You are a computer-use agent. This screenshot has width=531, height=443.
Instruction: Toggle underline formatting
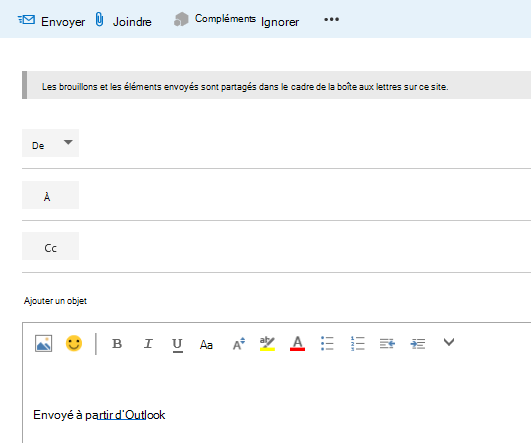tap(177, 345)
